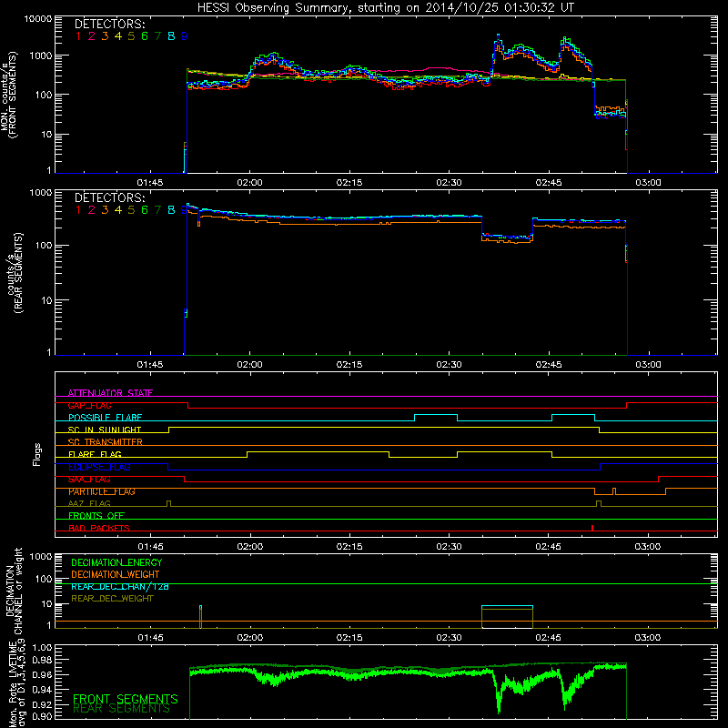This screenshot has width=728, height=728.
Task: Click the POSSIBLE_FLARE flag label
Action: pyautogui.click(x=105, y=418)
